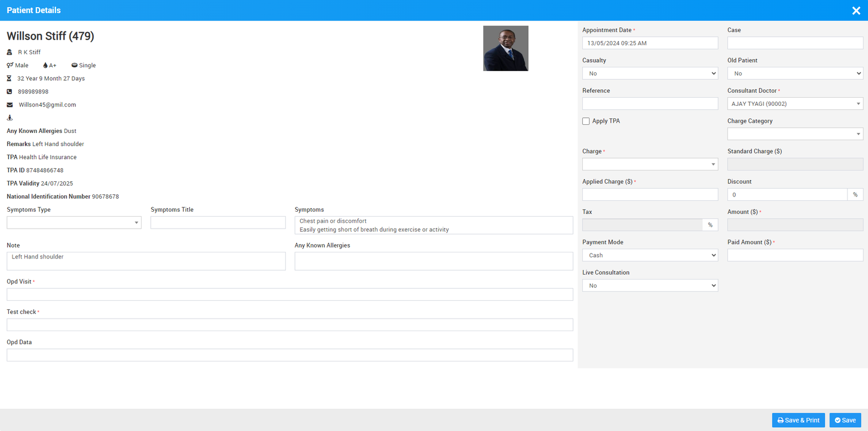
Task: Open the Casualty dropdown
Action: (x=650, y=73)
